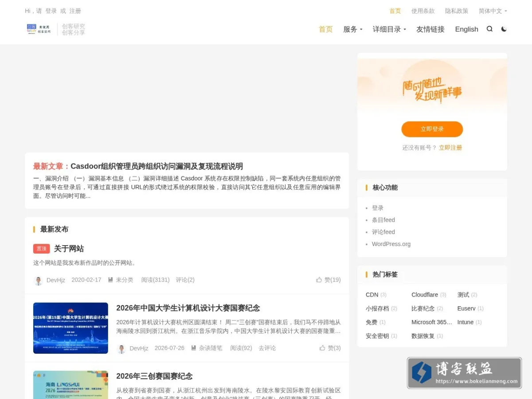This screenshot has width=532, height=399.
Task: Open 友情链接 menu item
Action: tap(430, 29)
